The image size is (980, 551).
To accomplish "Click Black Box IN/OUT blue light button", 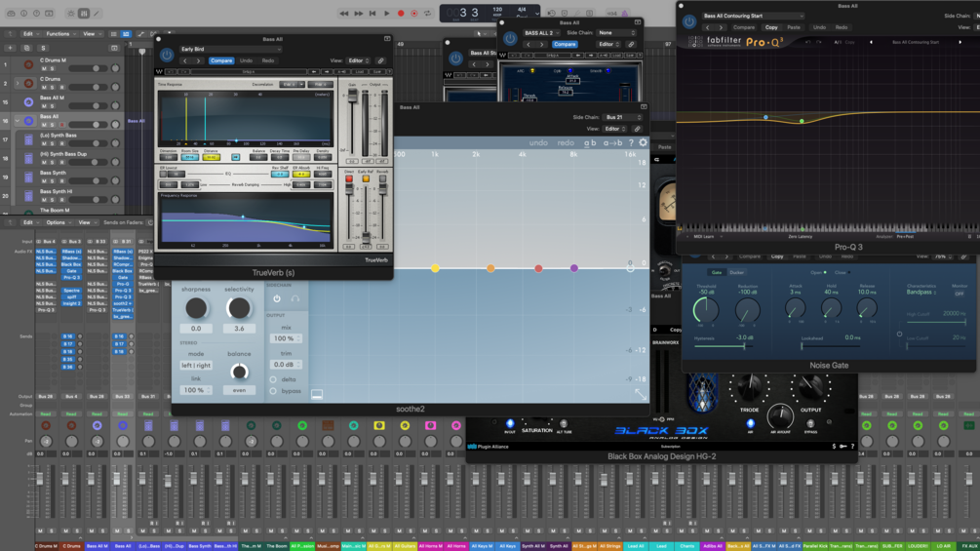I will coord(510,423).
